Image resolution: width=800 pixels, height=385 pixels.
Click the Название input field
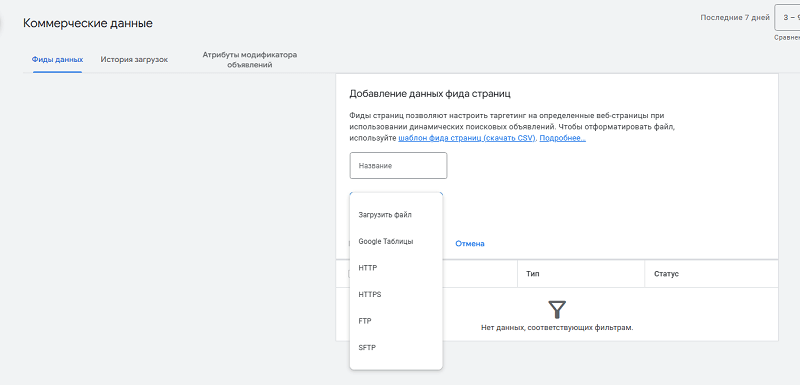tap(398, 166)
